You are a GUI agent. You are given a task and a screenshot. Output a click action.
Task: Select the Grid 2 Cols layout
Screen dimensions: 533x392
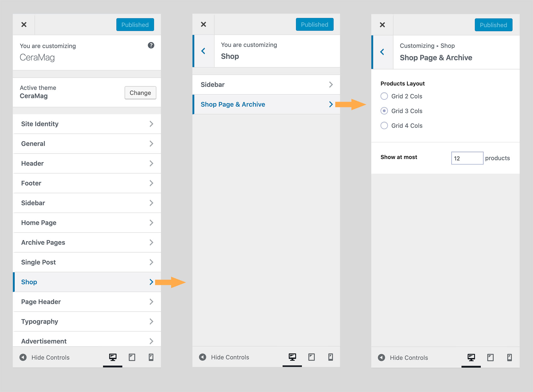pyautogui.click(x=384, y=96)
